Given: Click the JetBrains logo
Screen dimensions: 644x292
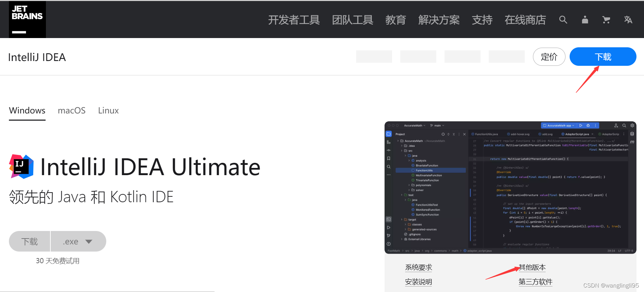Looking at the screenshot, I should [x=27, y=19].
